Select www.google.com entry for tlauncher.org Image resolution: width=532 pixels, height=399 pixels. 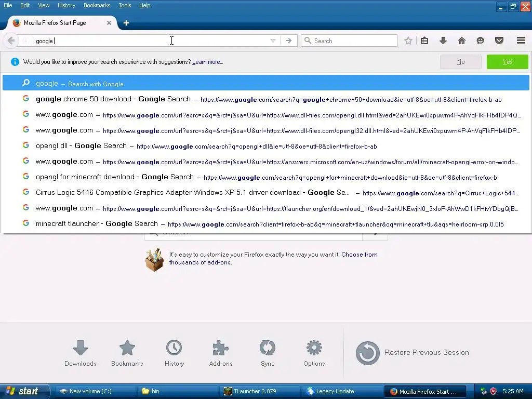(265, 208)
